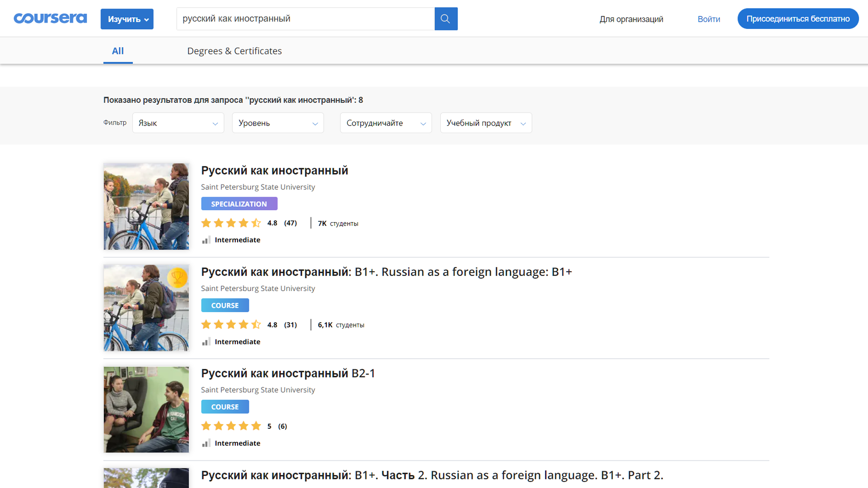Click the search magnifier icon

(446, 19)
